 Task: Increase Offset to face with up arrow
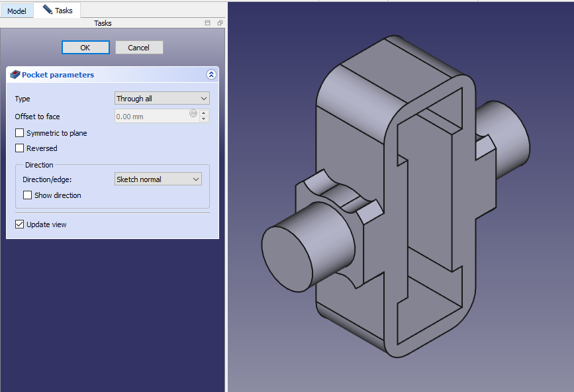(204, 113)
